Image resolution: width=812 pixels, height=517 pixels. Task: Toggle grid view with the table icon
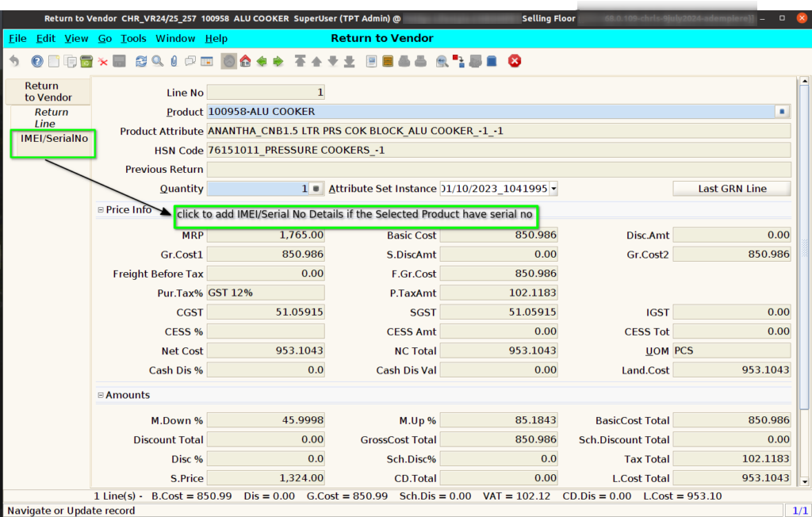coord(207,61)
